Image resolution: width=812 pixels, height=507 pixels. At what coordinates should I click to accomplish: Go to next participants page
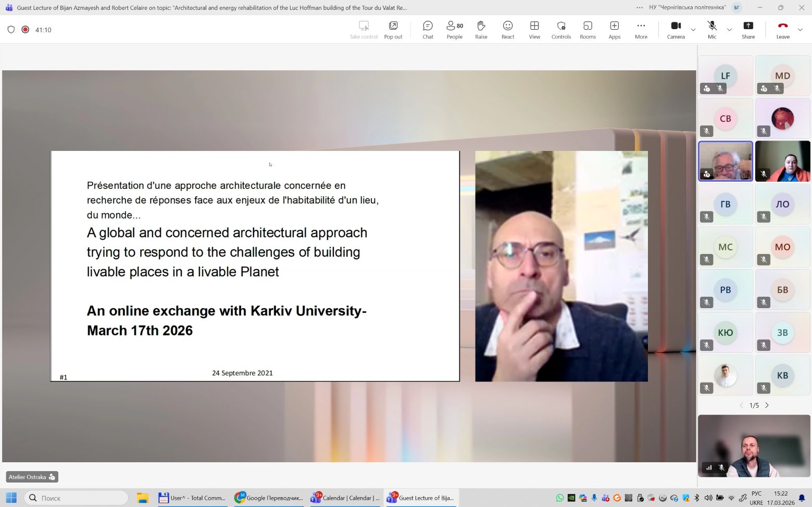(767, 405)
